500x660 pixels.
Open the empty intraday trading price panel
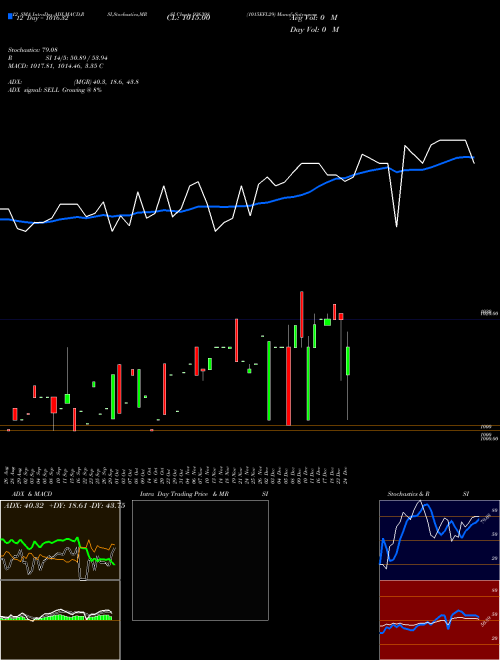(200, 560)
